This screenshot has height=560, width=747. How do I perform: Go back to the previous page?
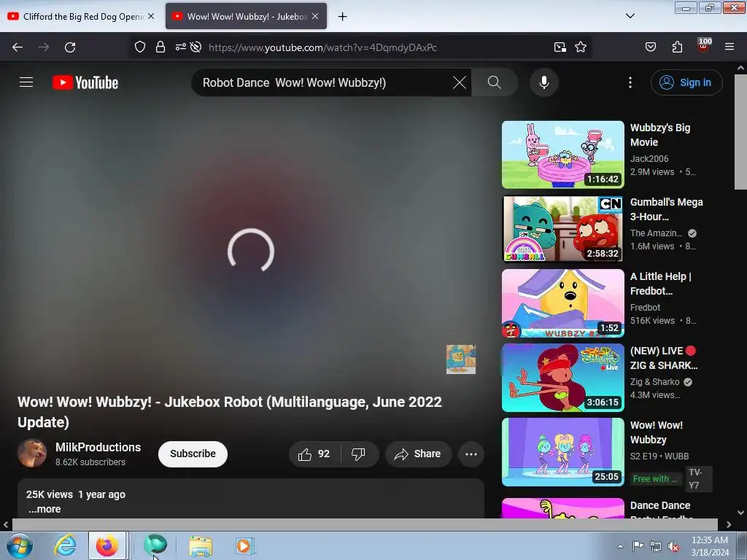[18, 47]
